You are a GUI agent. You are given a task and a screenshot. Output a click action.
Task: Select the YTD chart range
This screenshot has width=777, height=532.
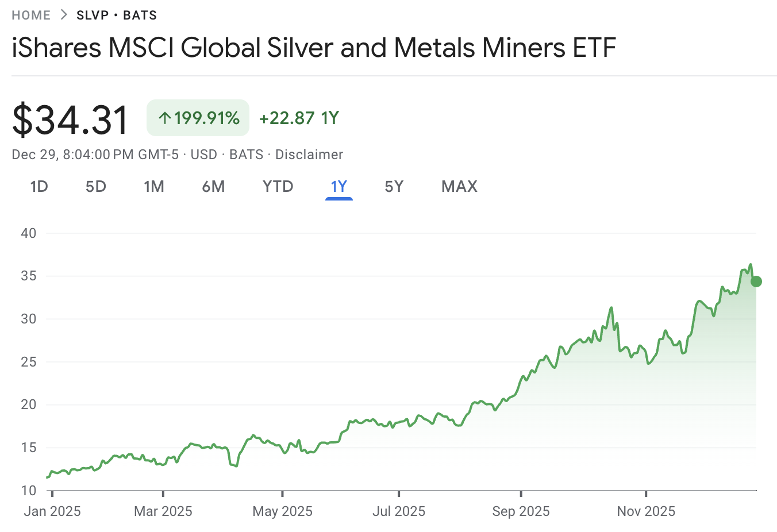coord(278,186)
